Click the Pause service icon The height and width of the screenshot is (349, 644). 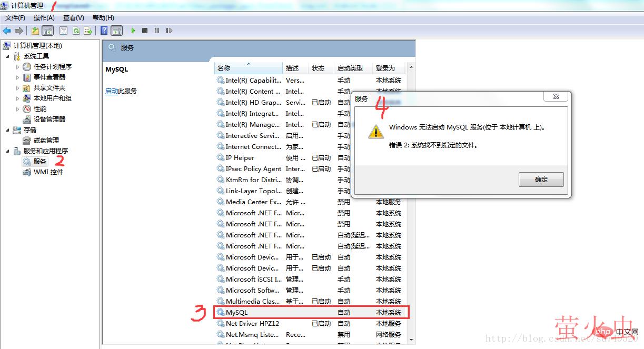[157, 31]
